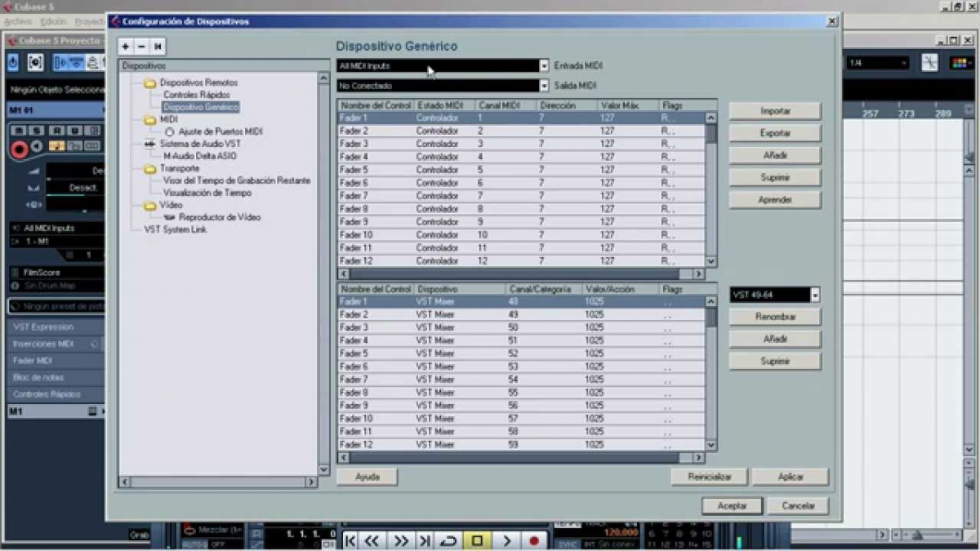Click the transport stop button

tap(478, 540)
